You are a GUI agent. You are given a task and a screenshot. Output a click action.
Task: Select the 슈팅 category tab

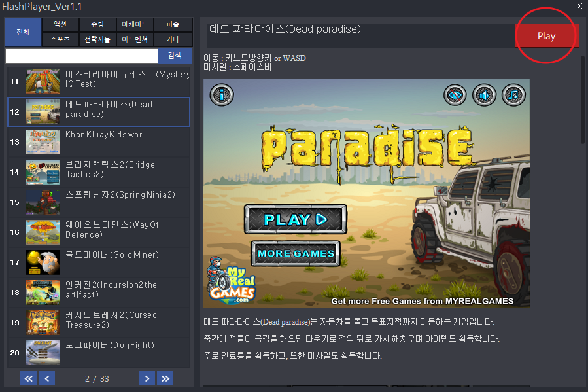97,24
